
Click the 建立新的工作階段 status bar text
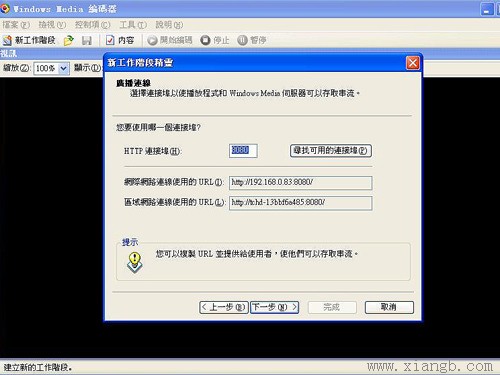pyautogui.click(x=38, y=367)
